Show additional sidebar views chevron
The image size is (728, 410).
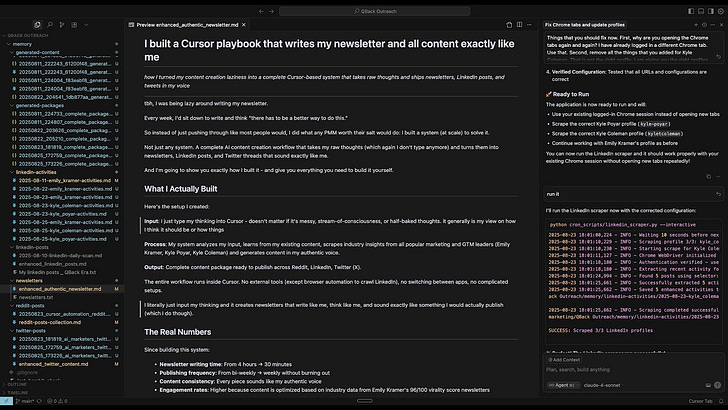click(86, 25)
